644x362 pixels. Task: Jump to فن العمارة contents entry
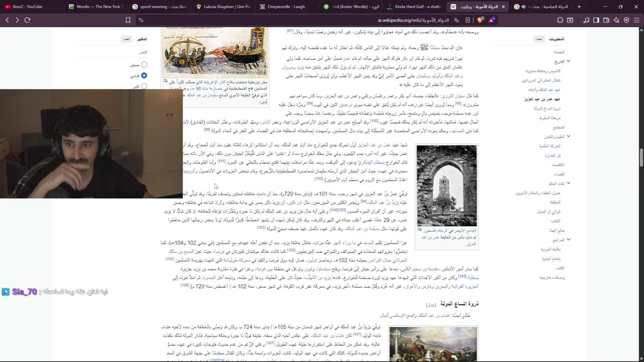(x=552, y=155)
